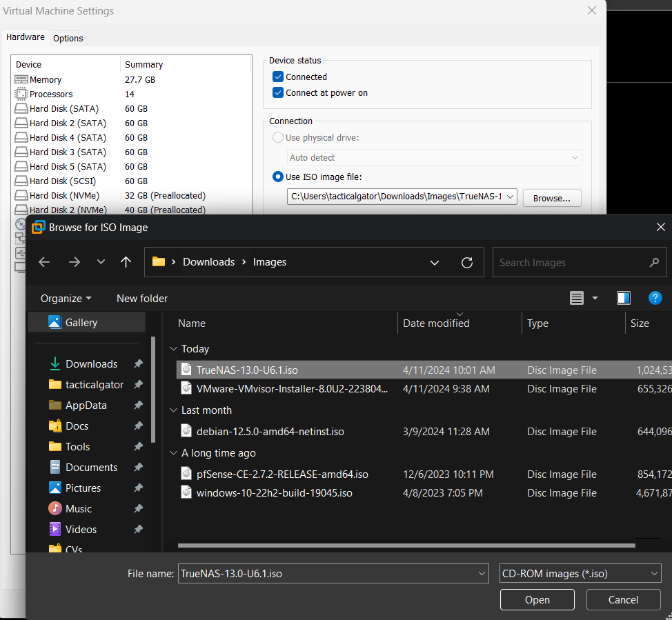Click the Hard Disk (NVMe) drive icon

(21, 195)
